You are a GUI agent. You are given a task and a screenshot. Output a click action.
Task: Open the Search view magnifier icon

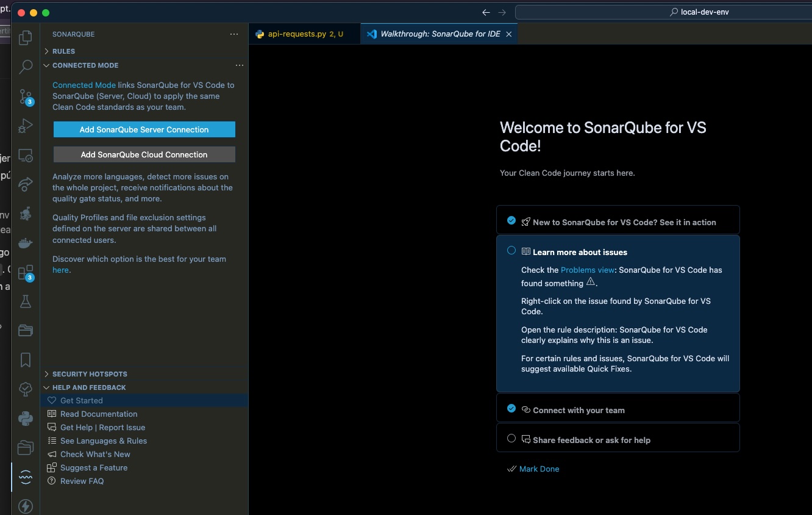(x=26, y=67)
